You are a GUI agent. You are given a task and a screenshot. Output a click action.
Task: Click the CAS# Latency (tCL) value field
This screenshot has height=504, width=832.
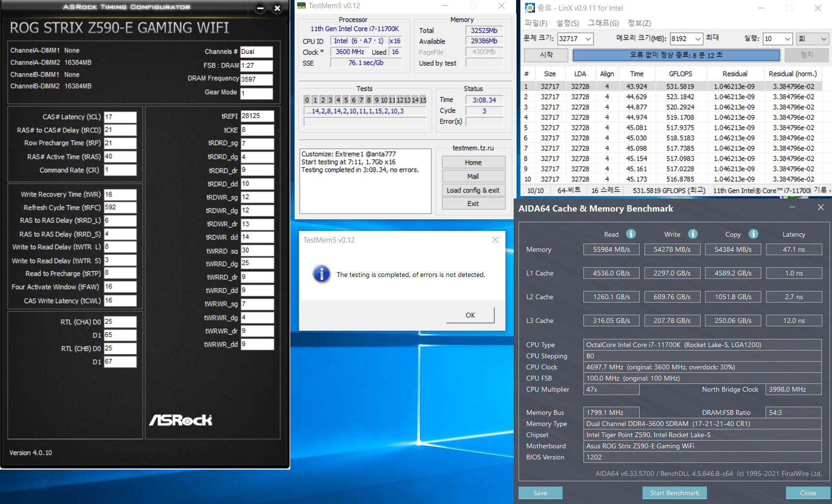(x=120, y=117)
